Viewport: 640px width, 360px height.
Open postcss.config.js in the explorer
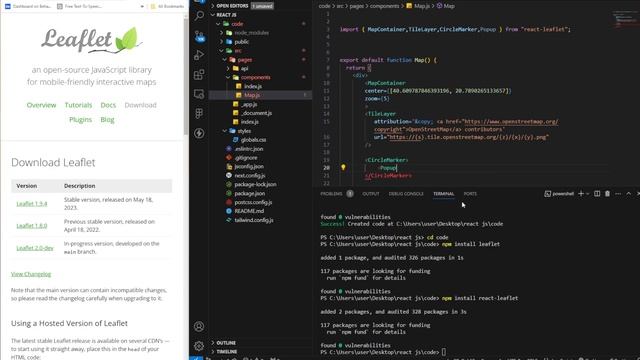pyautogui.click(x=253, y=202)
